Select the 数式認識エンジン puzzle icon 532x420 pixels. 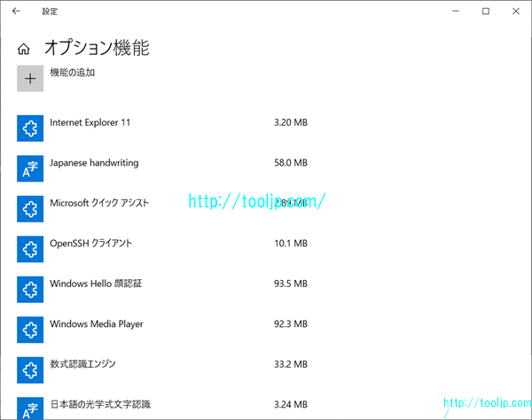click(x=30, y=370)
